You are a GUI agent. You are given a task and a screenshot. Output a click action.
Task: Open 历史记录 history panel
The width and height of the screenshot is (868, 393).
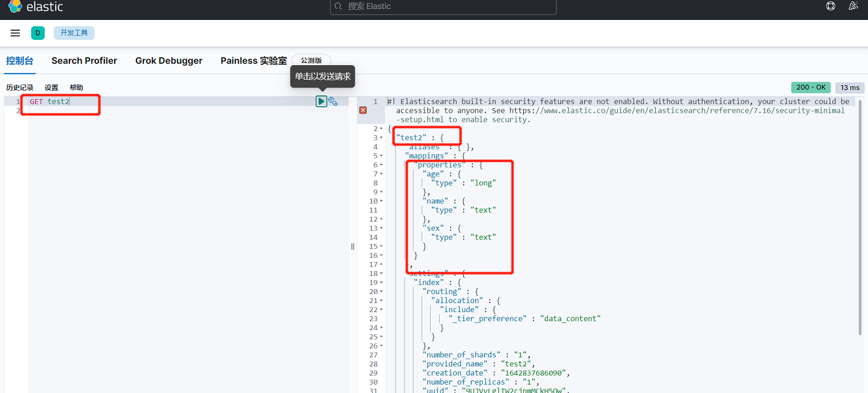pos(20,88)
